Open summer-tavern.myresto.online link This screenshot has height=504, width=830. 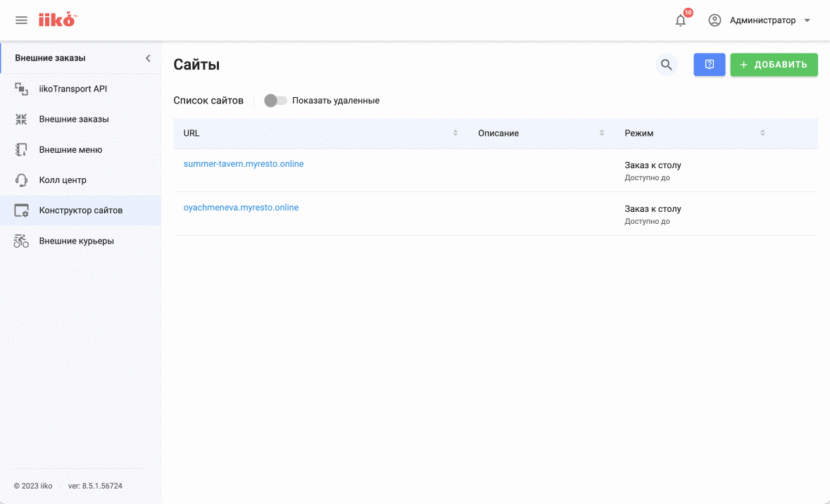pos(244,164)
